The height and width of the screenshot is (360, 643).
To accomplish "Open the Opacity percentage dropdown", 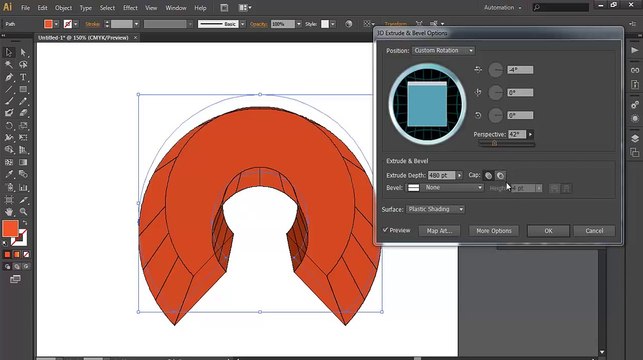I will [299, 24].
